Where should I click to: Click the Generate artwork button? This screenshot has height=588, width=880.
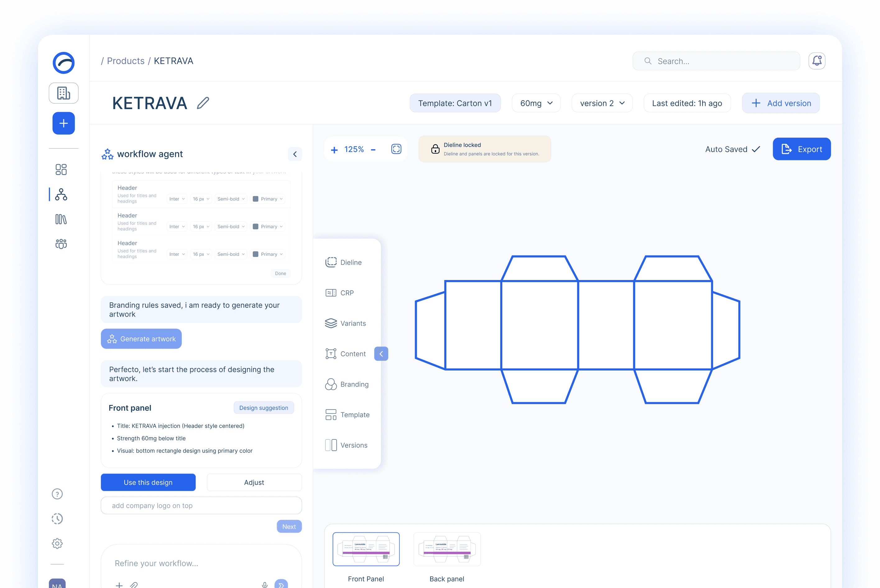[141, 339]
